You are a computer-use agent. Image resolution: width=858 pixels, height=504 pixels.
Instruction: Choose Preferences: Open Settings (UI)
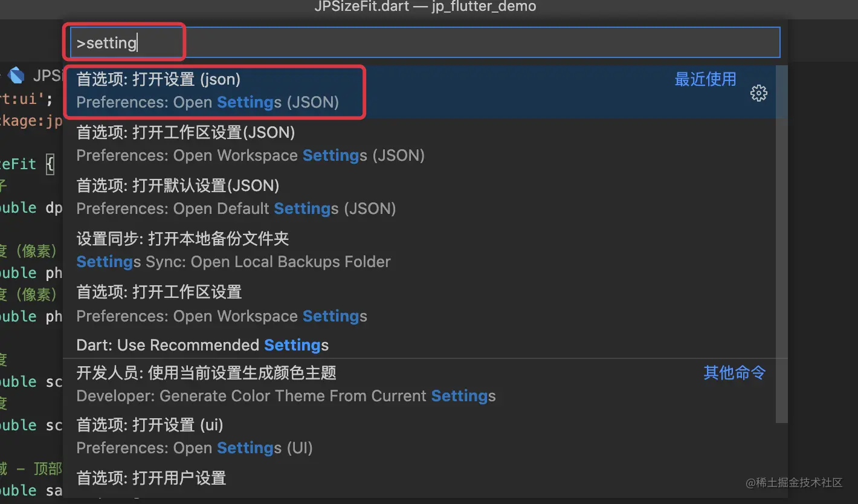tap(425, 437)
